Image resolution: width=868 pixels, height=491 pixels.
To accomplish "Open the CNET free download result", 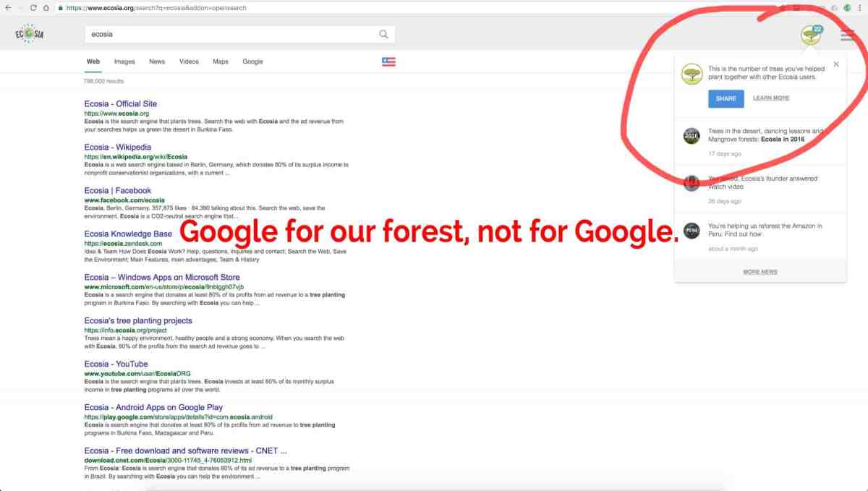I will pyautogui.click(x=186, y=451).
